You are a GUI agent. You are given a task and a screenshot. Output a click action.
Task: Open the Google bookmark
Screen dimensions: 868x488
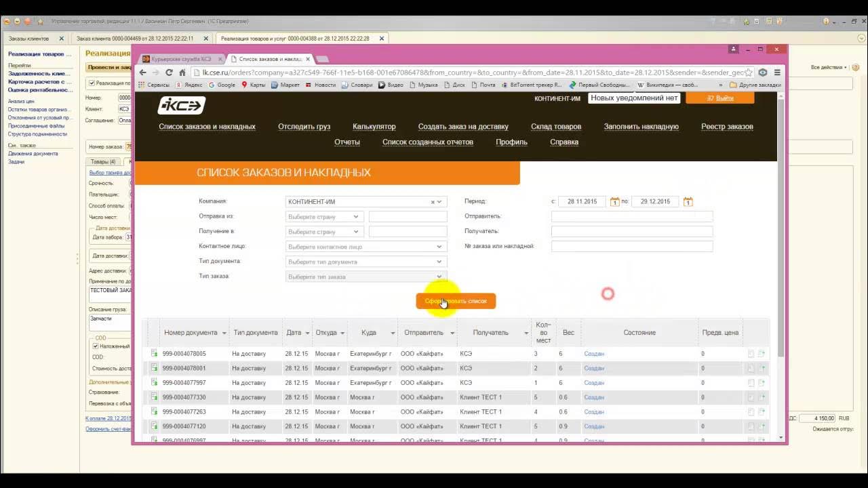(x=222, y=85)
